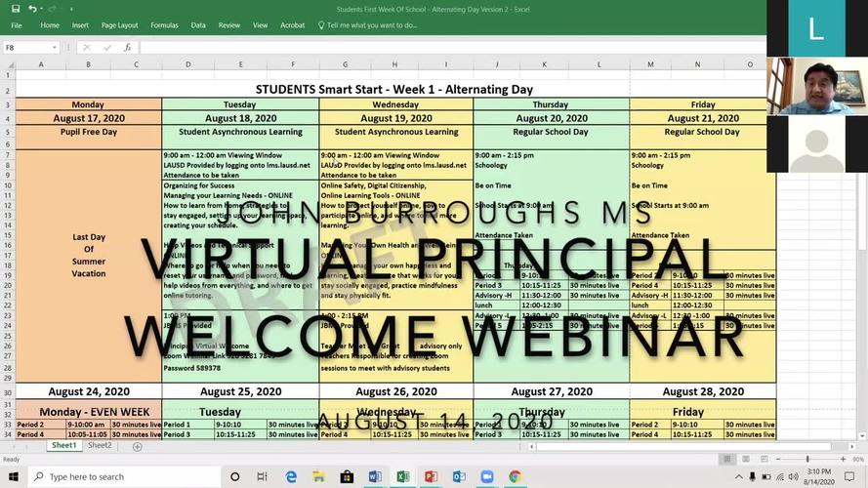Click the zoom out minus button
Screen dimensions: 868x488
coord(778,459)
